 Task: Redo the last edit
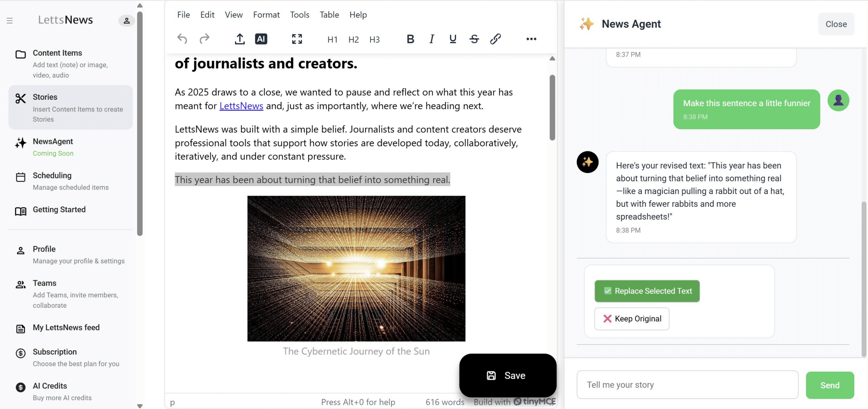[x=204, y=39]
